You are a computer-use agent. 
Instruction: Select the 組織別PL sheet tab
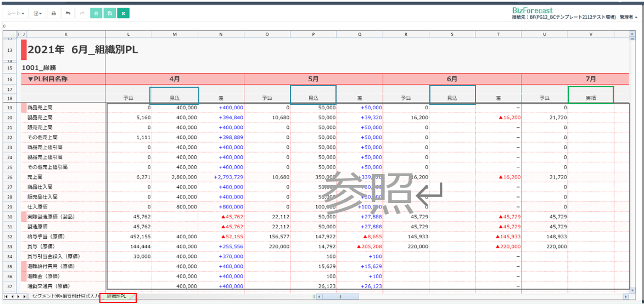pos(117,296)
